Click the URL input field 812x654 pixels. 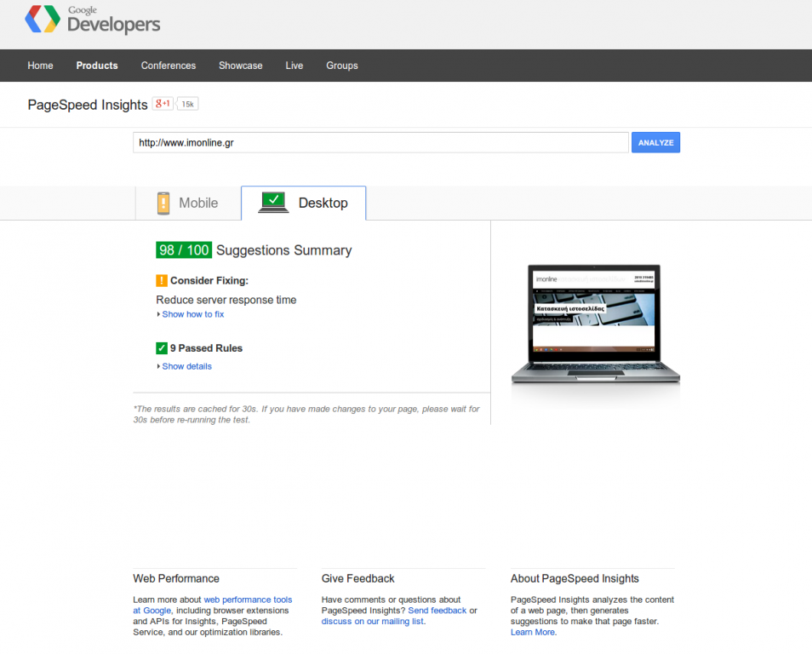point(380,142)
